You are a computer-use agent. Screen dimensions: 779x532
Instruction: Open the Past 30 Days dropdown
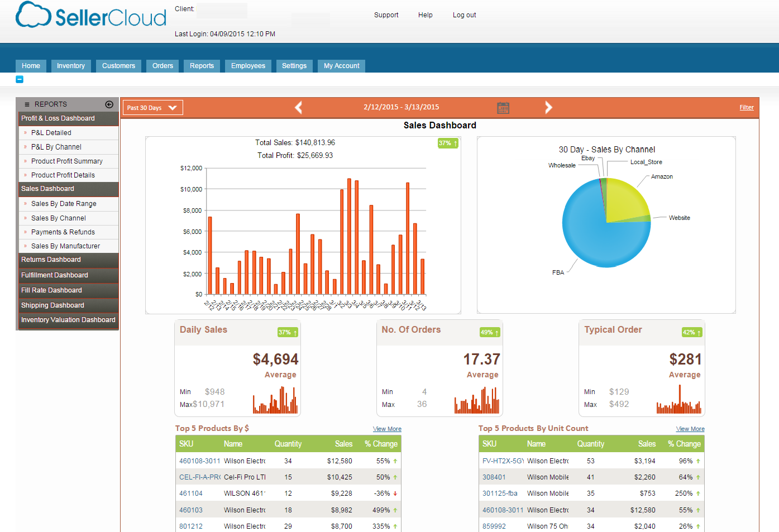point(152,107)
